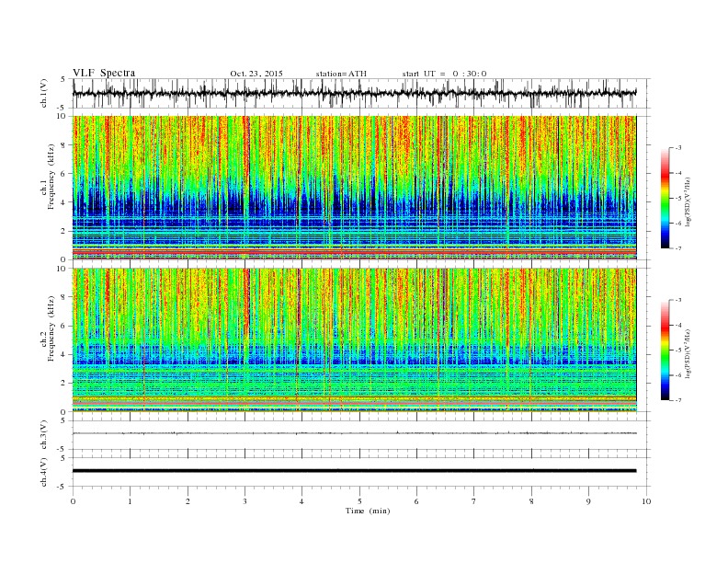
Task: Click the "Time (min)" axis label
Action: point(368,511)
